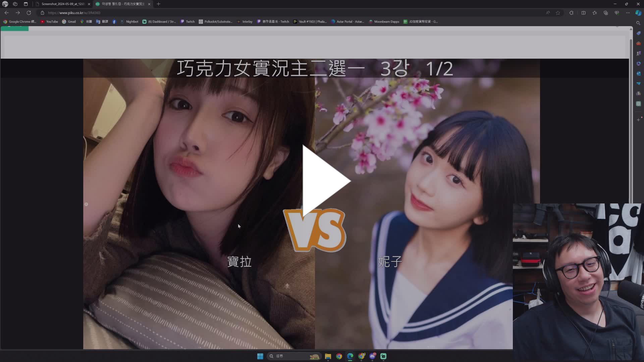Open the Moonbeam Dapps bookmark
The image size is (644, 362).
(384, 21)
